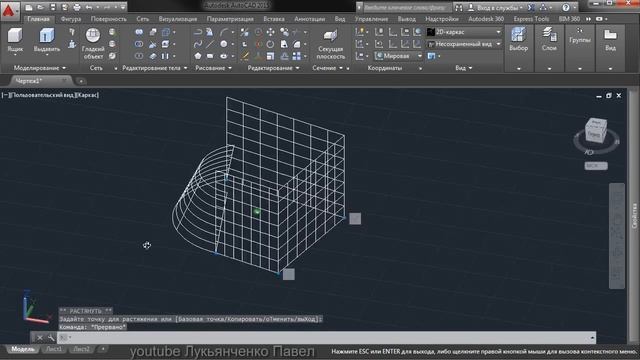Click the Print quick-access icon

(77, 7)
